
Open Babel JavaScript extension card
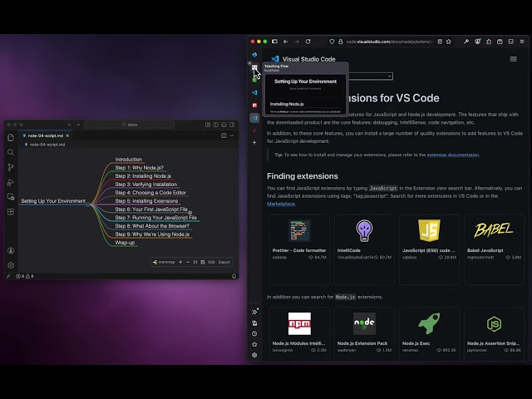494,249
